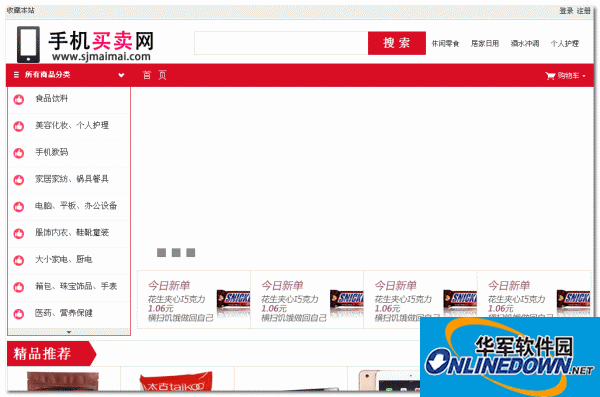Open the fourth 今日新单 Snickers card
This screenshot has width=600, height=397.
pyautogui.click(x=534, y=299)
